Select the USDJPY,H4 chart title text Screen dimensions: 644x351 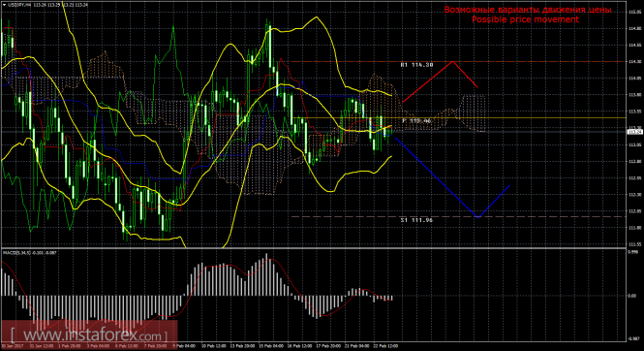[18, 6]
